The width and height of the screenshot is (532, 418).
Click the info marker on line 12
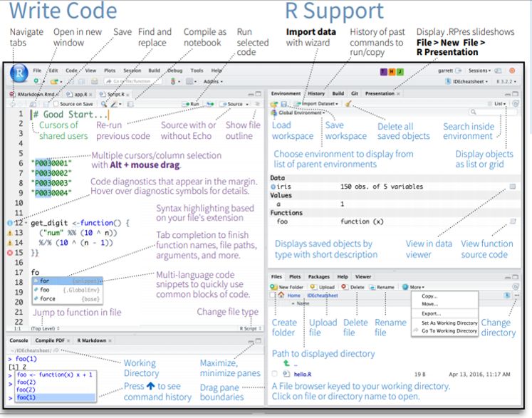tap(10, 223)
